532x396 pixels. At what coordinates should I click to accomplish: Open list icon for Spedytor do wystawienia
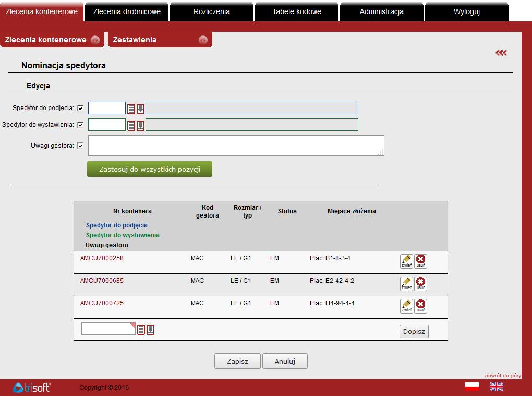click(x=131, y=126)
